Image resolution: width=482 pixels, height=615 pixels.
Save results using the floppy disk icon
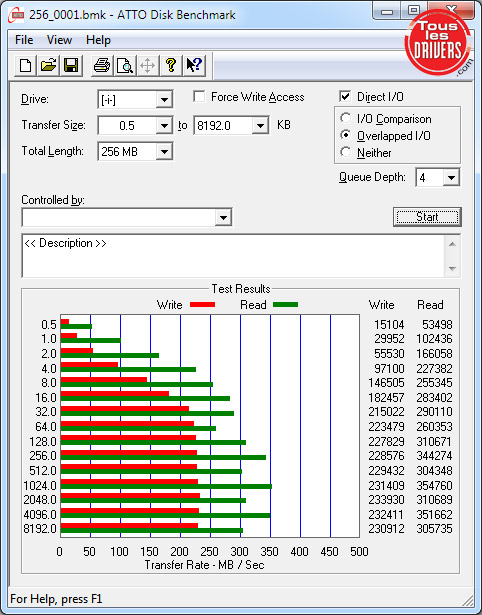71,65
